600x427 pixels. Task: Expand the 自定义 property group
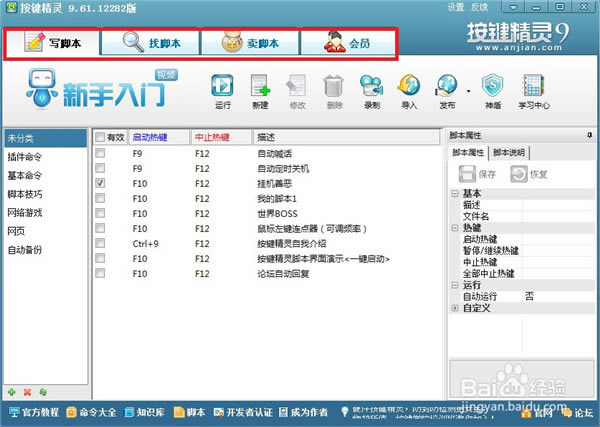[x=455, y=308]
